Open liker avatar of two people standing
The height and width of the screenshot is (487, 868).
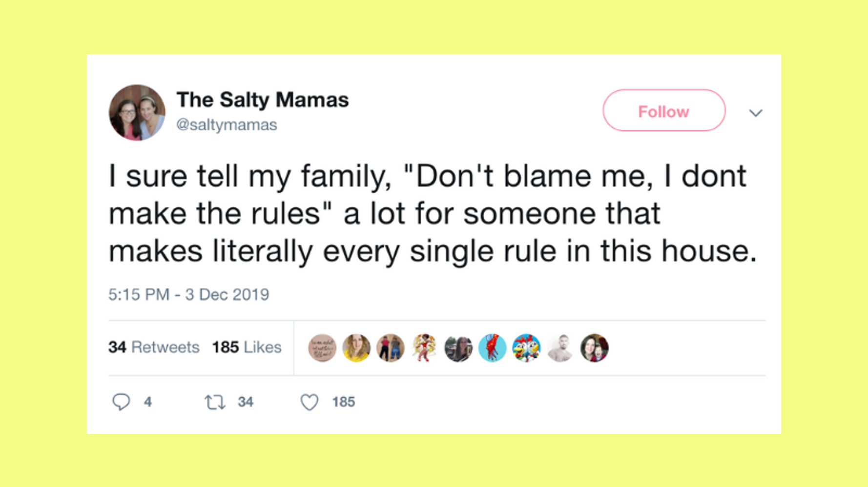[x=390, y=348]
